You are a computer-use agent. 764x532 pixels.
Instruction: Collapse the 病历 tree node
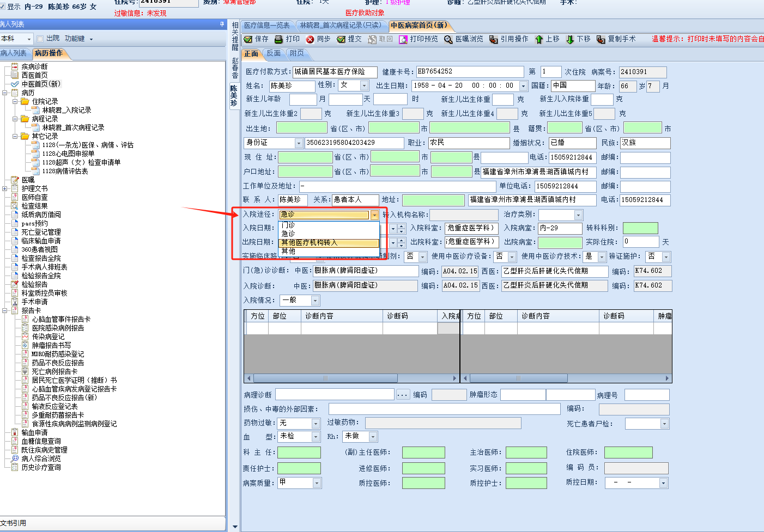click(5, 93)
